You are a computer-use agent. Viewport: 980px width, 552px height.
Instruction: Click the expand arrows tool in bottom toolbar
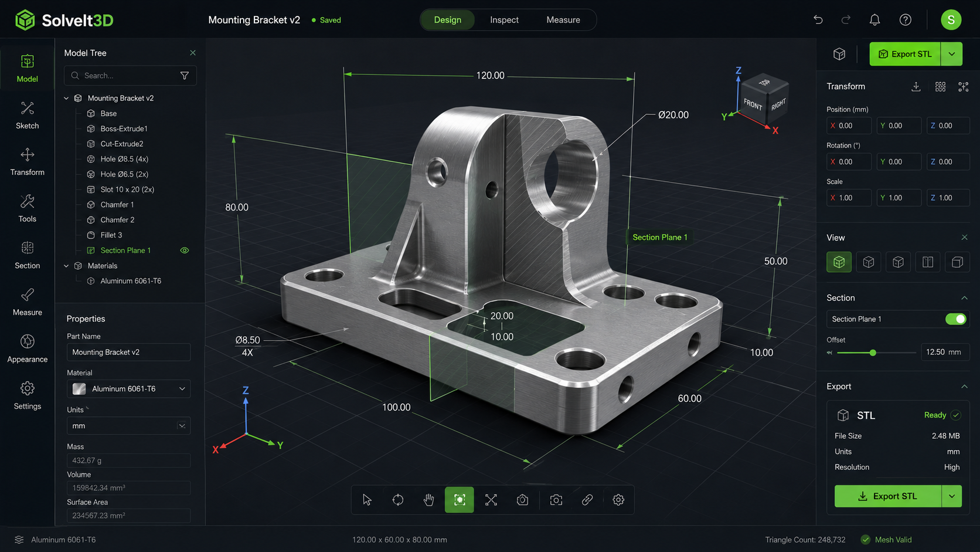click(491, 500)
